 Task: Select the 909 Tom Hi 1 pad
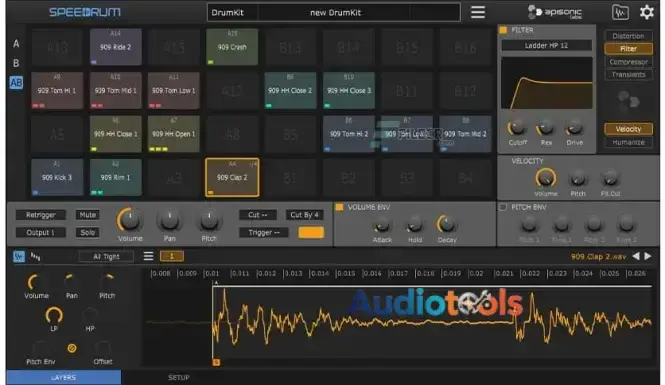tap(57, 90)
